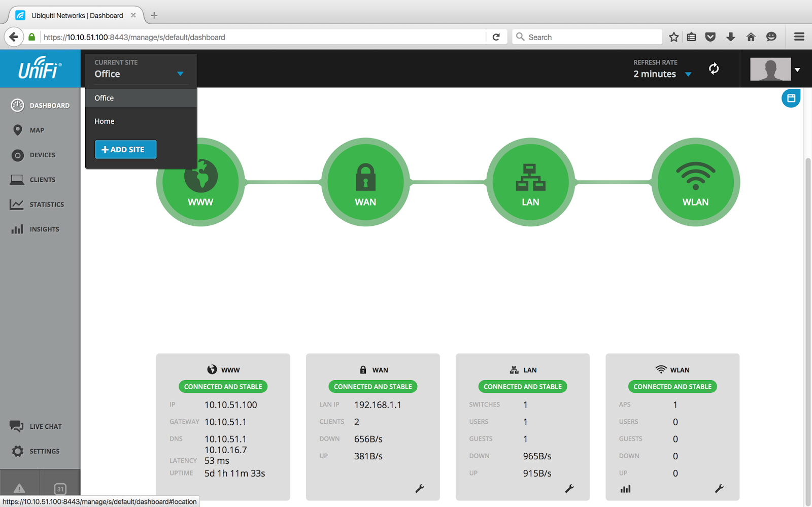Click the WAN LAN IP 192.168.1.1

pyautogui.click(x=378, y=404)
